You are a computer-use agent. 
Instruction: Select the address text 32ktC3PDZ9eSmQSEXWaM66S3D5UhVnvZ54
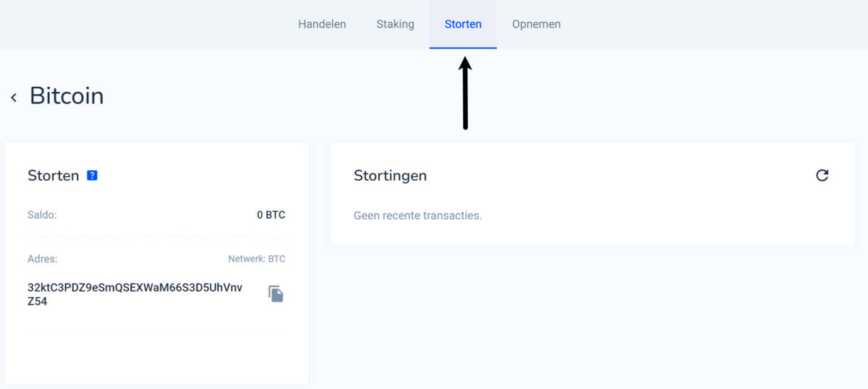(135, 294)
